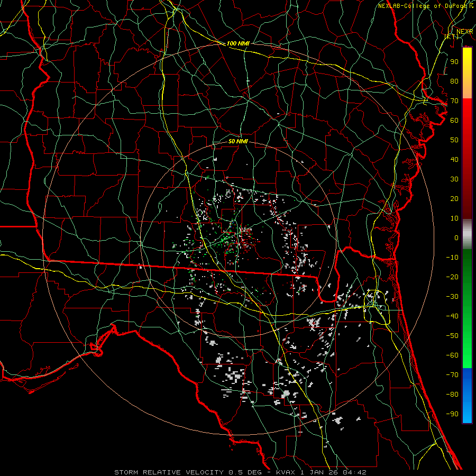Image resolution: width=476 pixels, height=476 pixels.
Task: Click the 70 value on the velocity scale
Action: [x=454, y=101]
